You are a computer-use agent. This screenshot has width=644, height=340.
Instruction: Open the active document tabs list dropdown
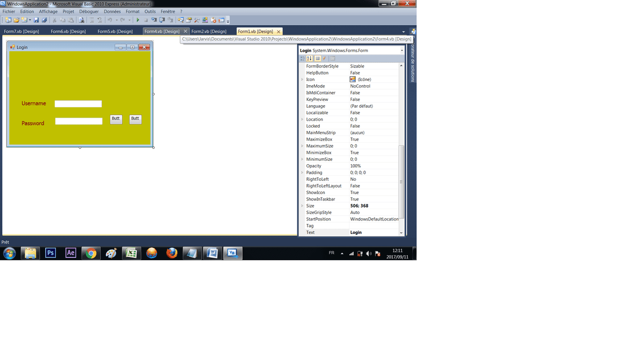[x=404, y=32]
